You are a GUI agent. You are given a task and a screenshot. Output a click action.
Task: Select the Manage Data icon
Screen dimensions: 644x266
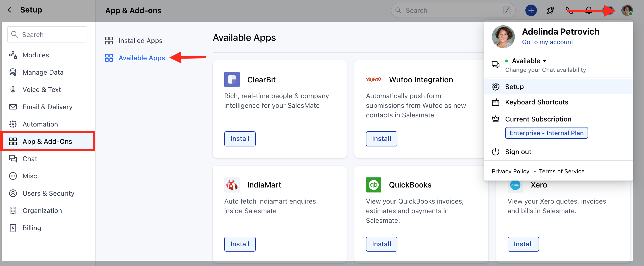13,72
